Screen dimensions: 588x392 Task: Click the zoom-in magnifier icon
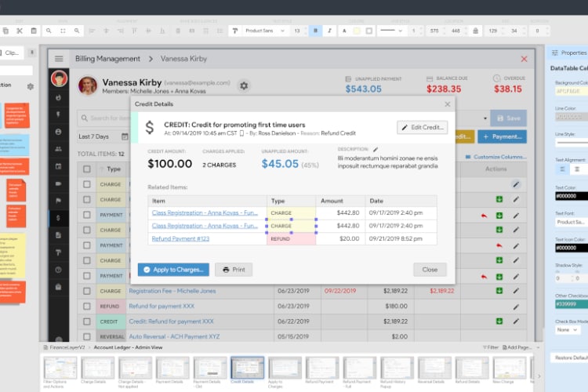[49, 31]
